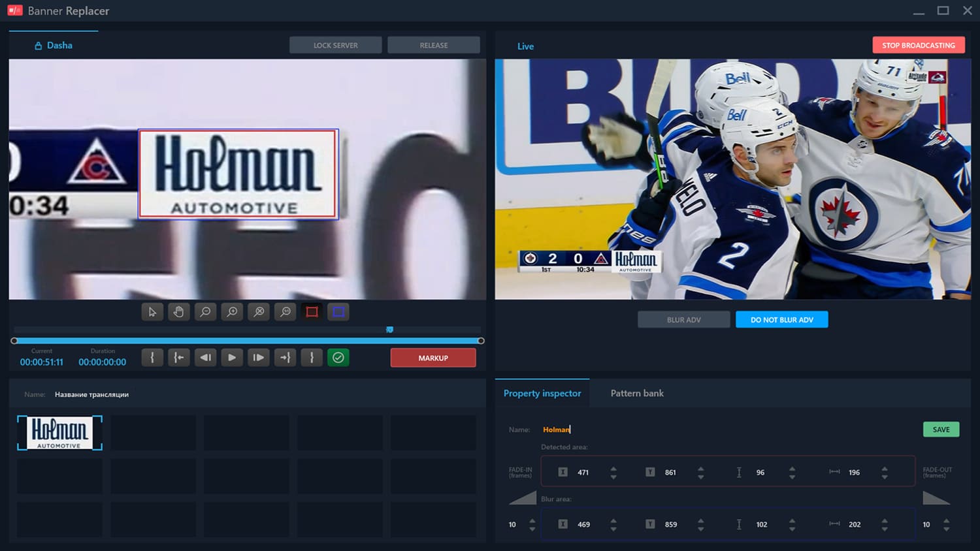Image resolution: width=980 pixels, height=551 pixels.
Task: Select DO NOT BLUR ADV option
Action: 782,320
